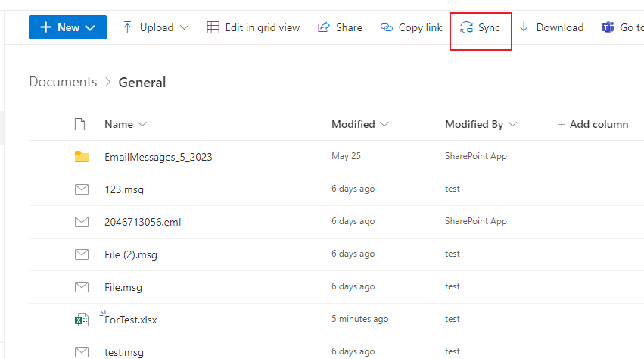Image resolution: width=644 pixels, height=359 pixels.
Task: Click the 2046713056.eml envelope icon
Action: (x=81, y=222)
